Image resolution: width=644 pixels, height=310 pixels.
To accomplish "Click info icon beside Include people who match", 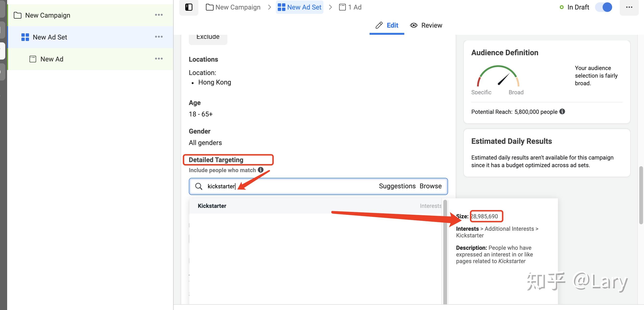I will (x=260, y=170).
